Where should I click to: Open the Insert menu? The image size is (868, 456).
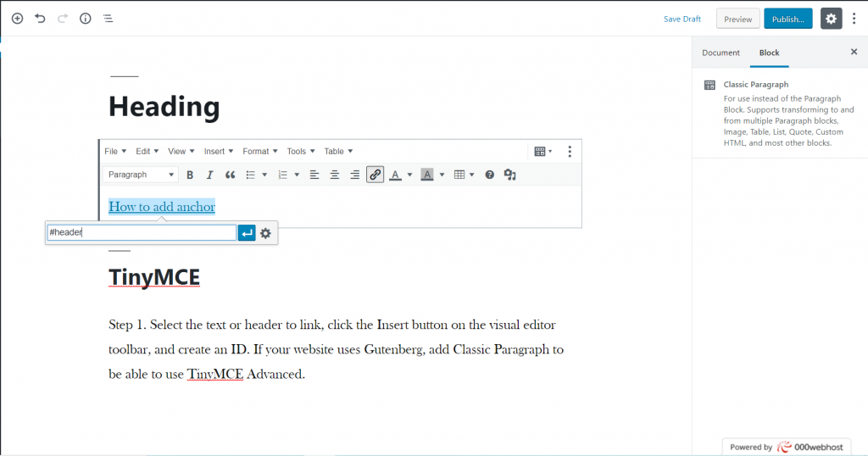pos(218,151)
